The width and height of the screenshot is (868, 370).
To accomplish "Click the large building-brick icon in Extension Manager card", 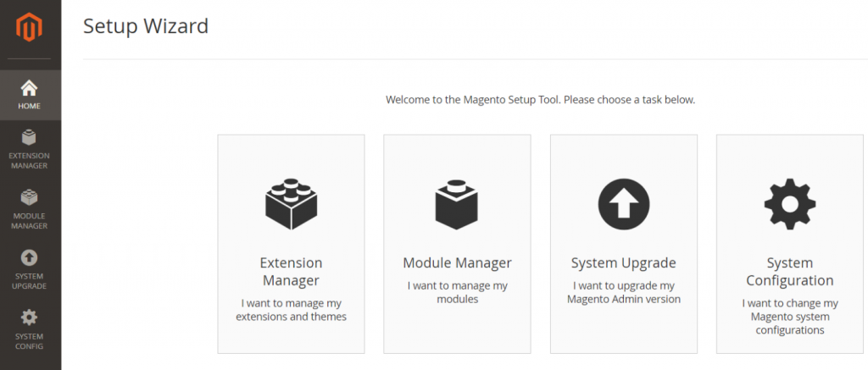I will (291, 204).
